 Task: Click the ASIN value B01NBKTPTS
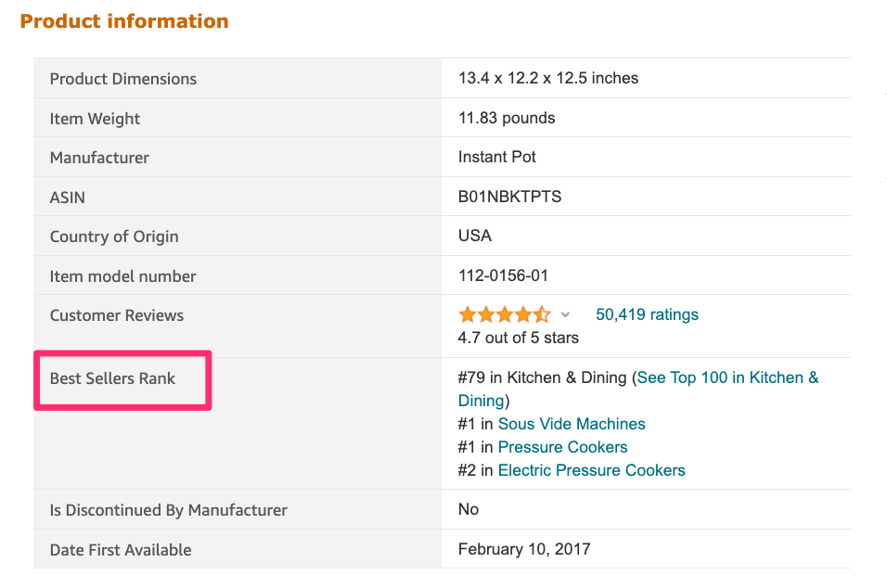point(509,197)
